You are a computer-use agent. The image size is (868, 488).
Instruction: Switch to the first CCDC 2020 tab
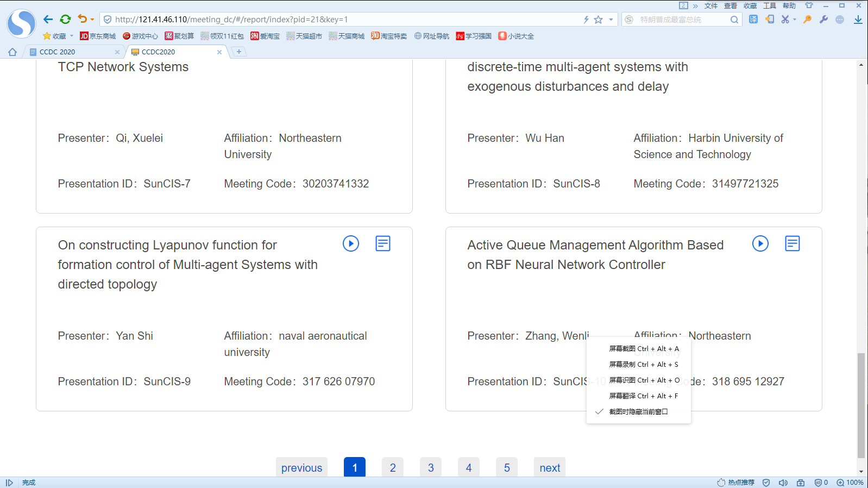pyautogui.click(x=71, y=52)
